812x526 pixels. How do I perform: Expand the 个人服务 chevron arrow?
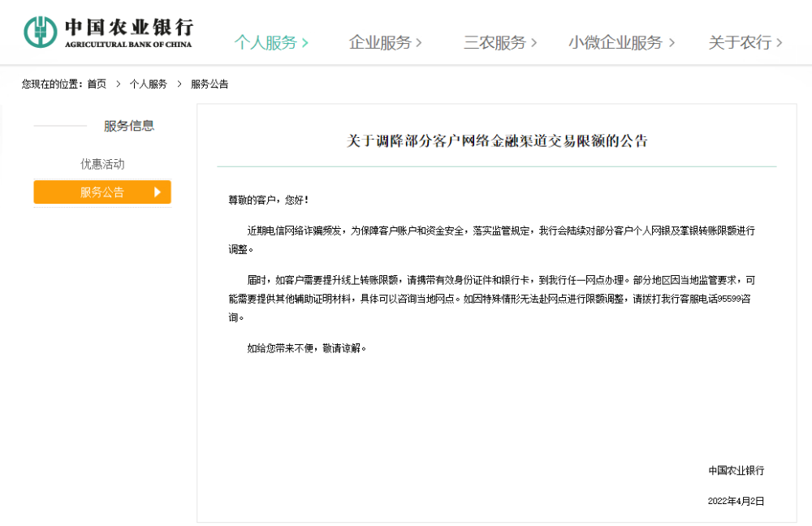(305, 43)
